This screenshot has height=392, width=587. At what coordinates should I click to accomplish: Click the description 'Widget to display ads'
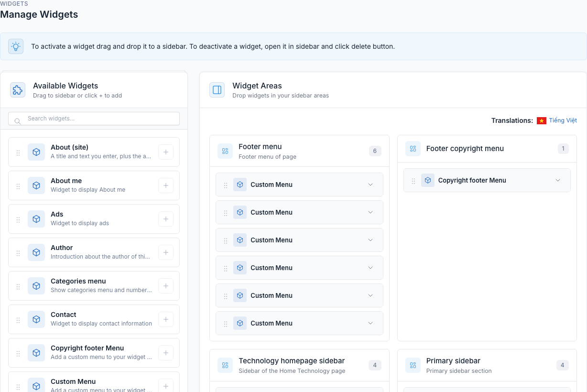[80, 223]
